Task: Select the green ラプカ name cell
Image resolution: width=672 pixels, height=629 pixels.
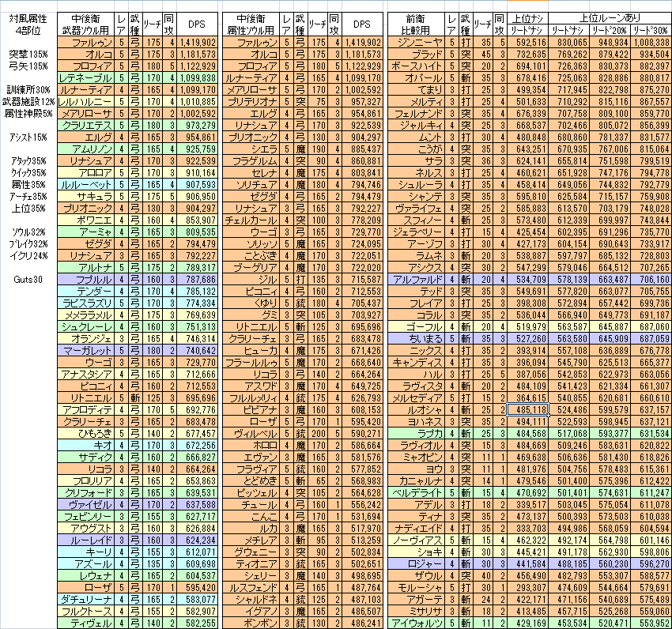Action: [x=416, y=434]
